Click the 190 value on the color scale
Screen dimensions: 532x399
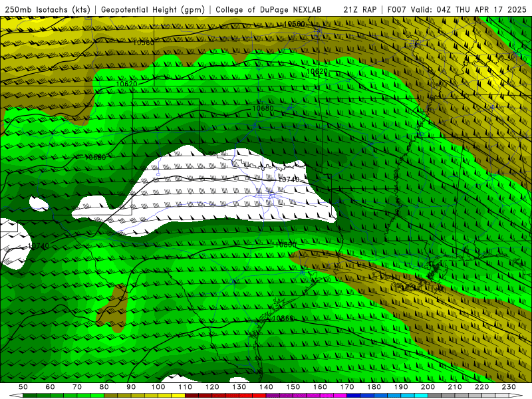tap(401, 387)
